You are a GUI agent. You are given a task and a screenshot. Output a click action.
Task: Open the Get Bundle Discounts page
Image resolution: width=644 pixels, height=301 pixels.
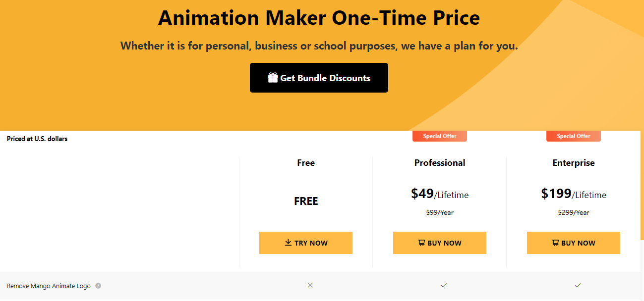(x=319, y=78)
